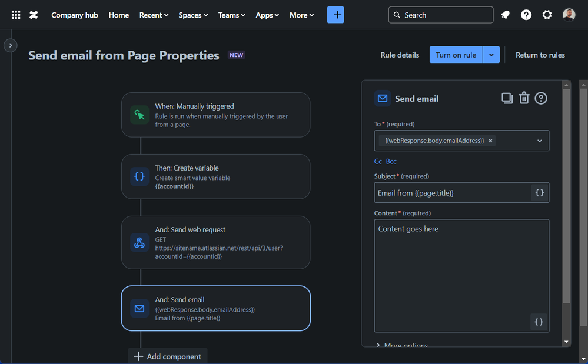The width and height of the screenshot is (588, 364).
Task: Click the Turn on rule button
Action: coord(456,55)
